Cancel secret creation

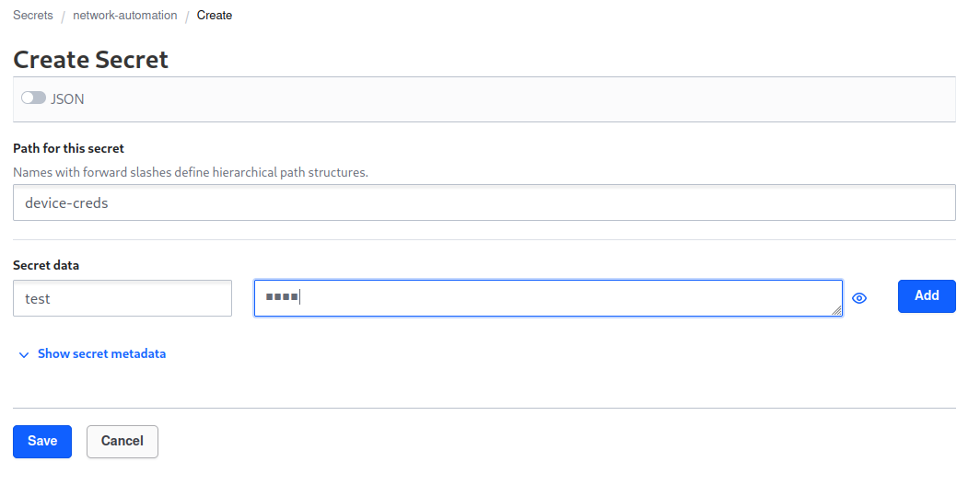[122, 441]
